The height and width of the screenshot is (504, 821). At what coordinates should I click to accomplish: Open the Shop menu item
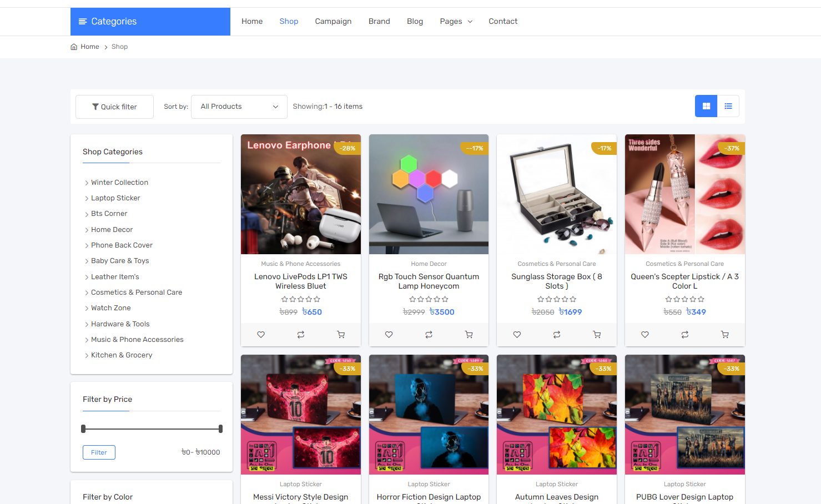289,21
